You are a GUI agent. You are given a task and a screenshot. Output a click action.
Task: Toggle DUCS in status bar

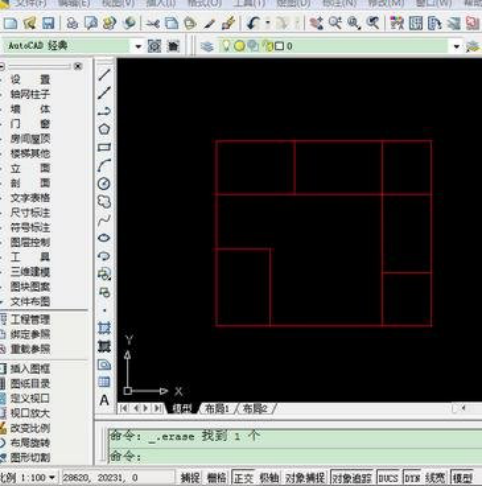pos(388,478)
